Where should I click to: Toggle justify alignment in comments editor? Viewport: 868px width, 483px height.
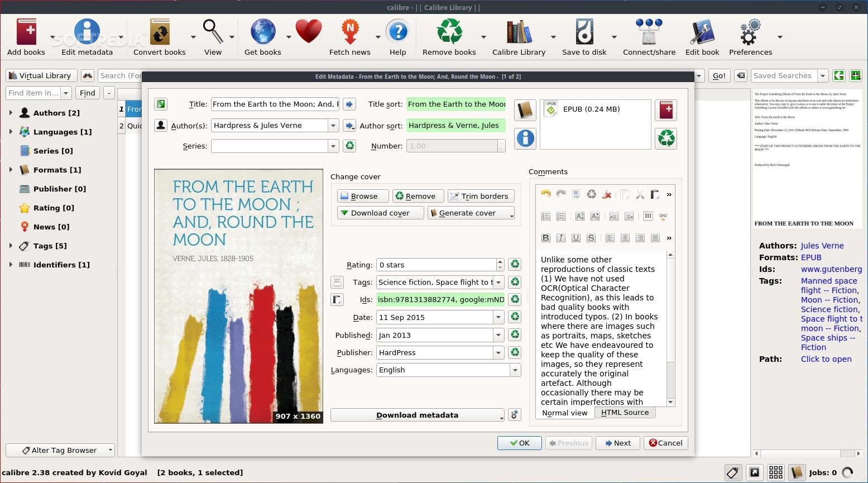[x=655, y=238]
